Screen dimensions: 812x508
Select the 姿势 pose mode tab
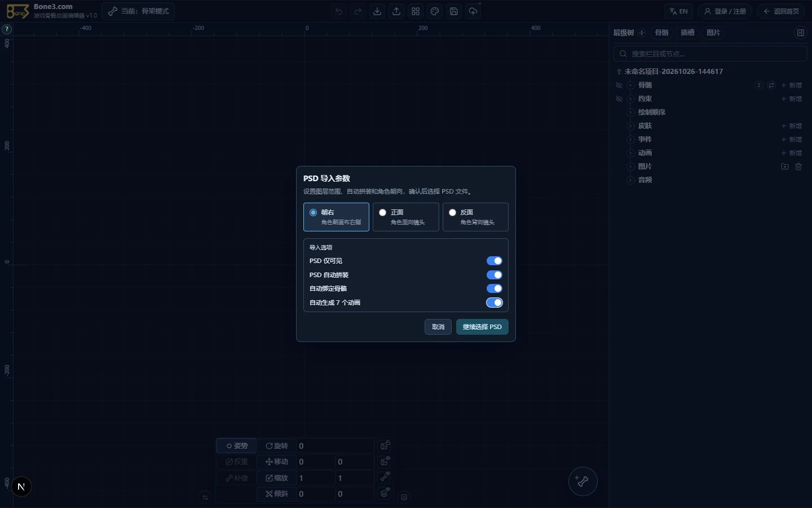coord(237,446)
